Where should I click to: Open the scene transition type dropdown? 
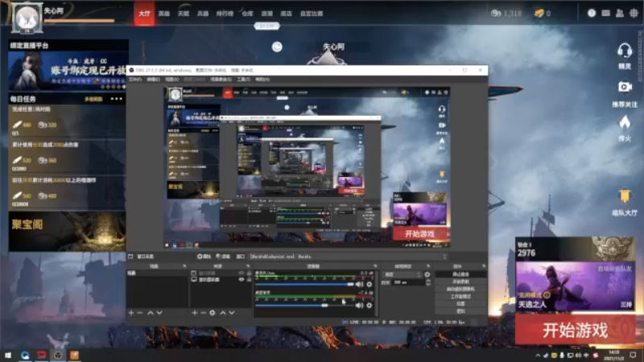coord(402,274)
